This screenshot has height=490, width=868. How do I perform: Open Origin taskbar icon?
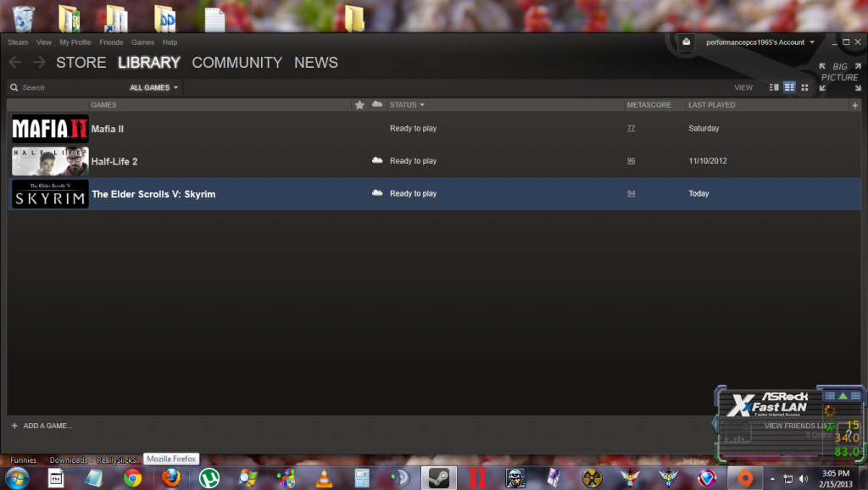(745, 478)
